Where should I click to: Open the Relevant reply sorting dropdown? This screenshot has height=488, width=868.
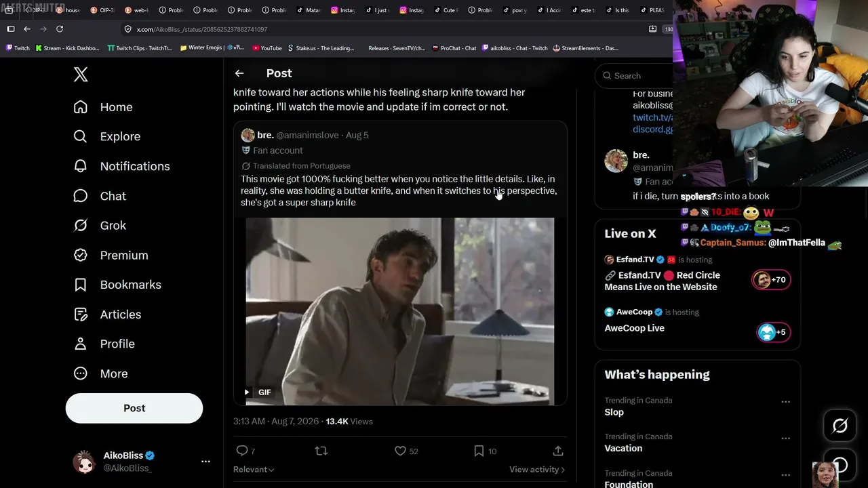pos(254,469)
